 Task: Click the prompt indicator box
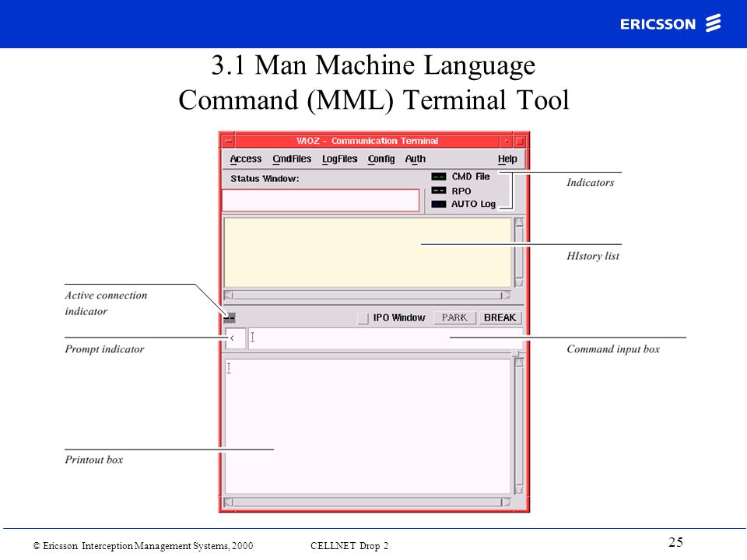click(x=235, y=338)
